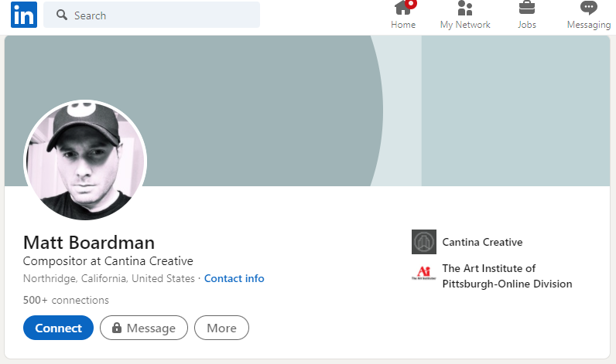Open The Art Institute of Pittsburgh-Online link
This screenshot has height=364, width=616.
(x=507, y=276)
